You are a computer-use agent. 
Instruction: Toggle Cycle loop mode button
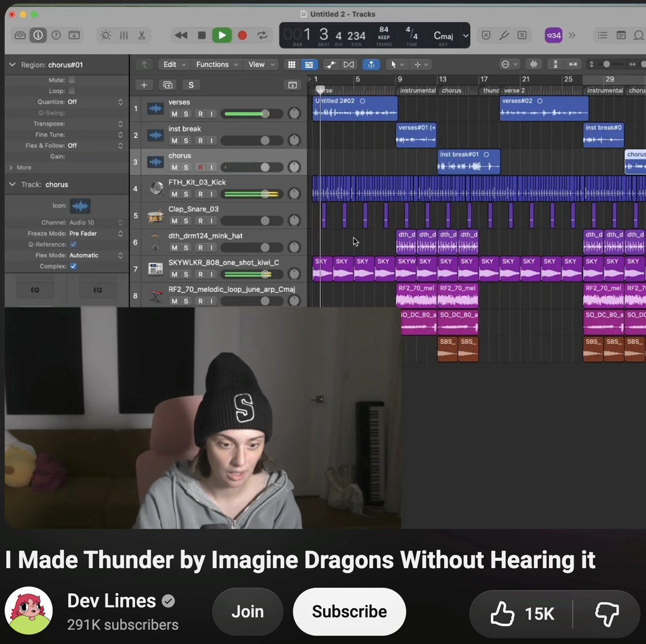(x=262, y=35)
